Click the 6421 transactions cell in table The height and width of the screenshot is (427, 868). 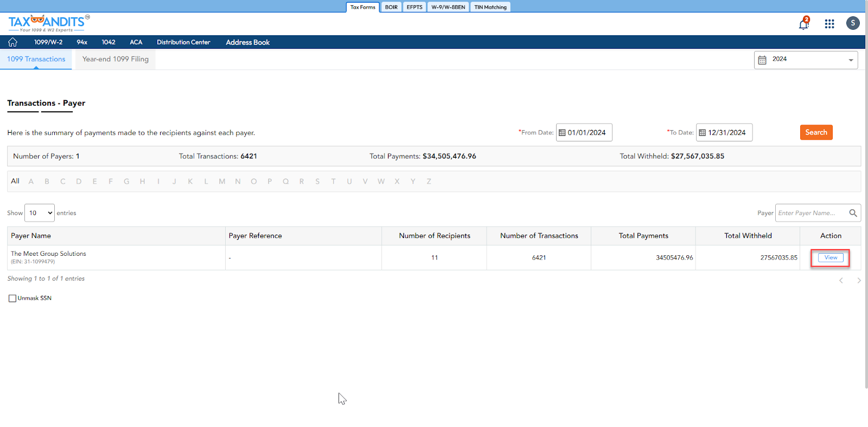pyautogui.click(x=539, y=258)
